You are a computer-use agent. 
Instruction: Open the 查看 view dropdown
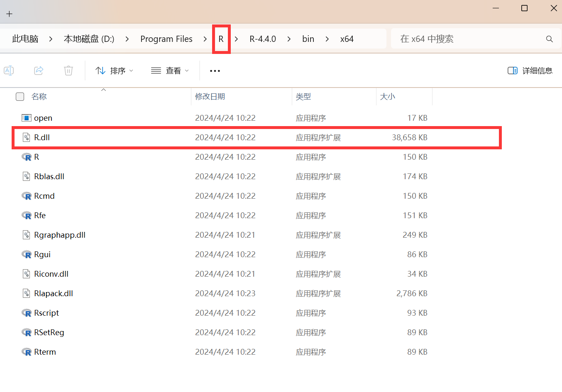pyautogui.click(x=169, y=71)
